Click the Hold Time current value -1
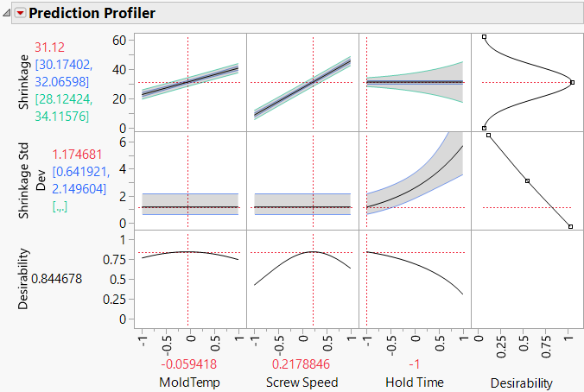Viewport: 584px width, 392px height. click(413, 364)
